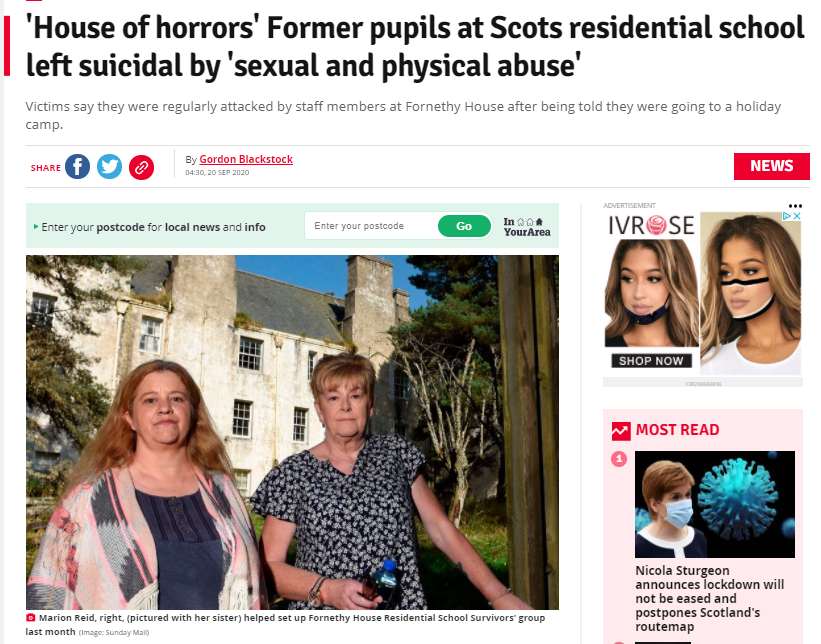Click the IVROSE brand logo
This screenshot has width=821, height=644.
[x=651, y=225]
